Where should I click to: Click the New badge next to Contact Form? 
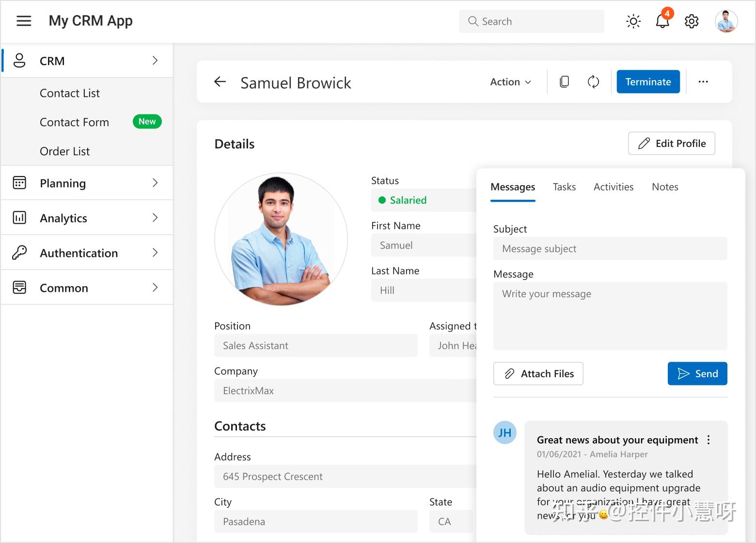coord(147,122)
